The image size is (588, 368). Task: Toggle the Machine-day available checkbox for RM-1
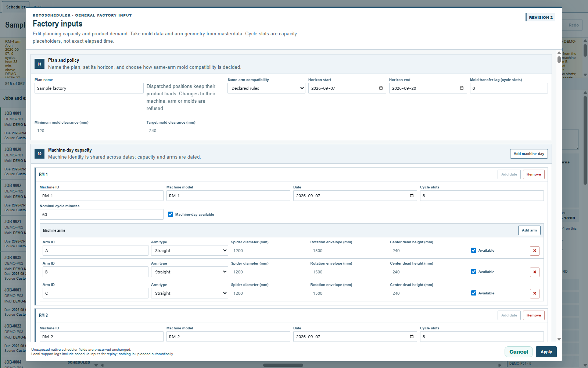click(x=171, y=214)
